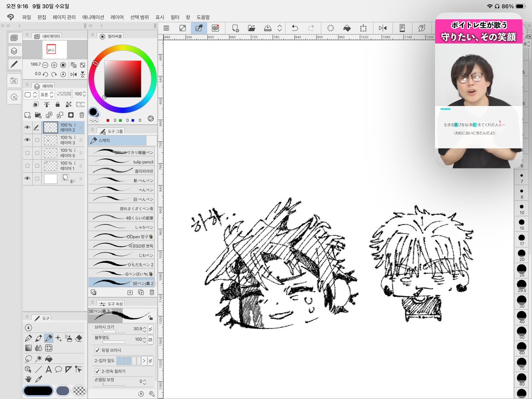The image size is (532, 399).
Task: Select the black main color swatch
Action: pos(38,391)
